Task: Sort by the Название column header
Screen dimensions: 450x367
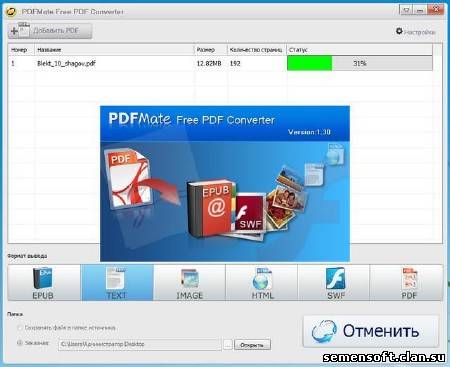Action: tap(114, 50)
